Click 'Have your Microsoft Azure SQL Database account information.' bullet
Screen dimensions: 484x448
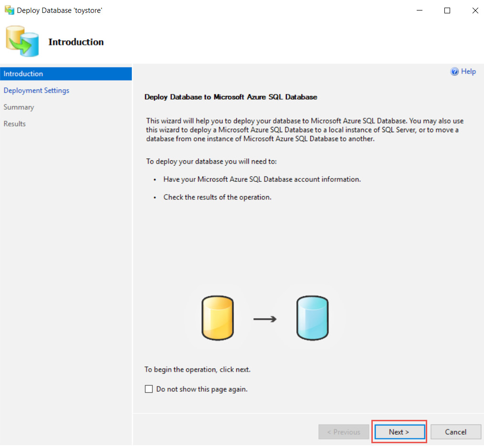point(262,179)
